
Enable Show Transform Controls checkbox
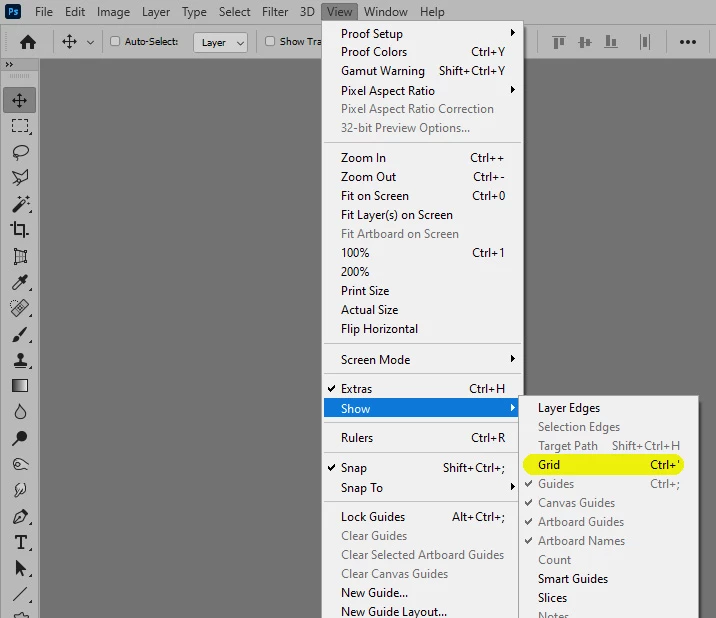pos(270,42)
